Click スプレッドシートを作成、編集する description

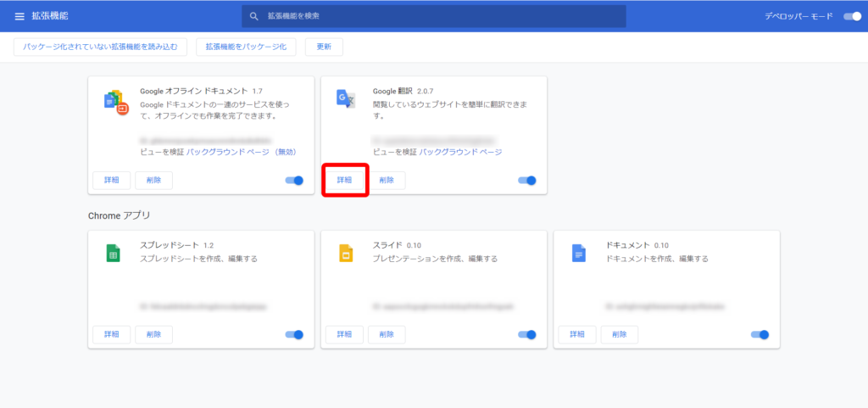(x=198, y=259)
